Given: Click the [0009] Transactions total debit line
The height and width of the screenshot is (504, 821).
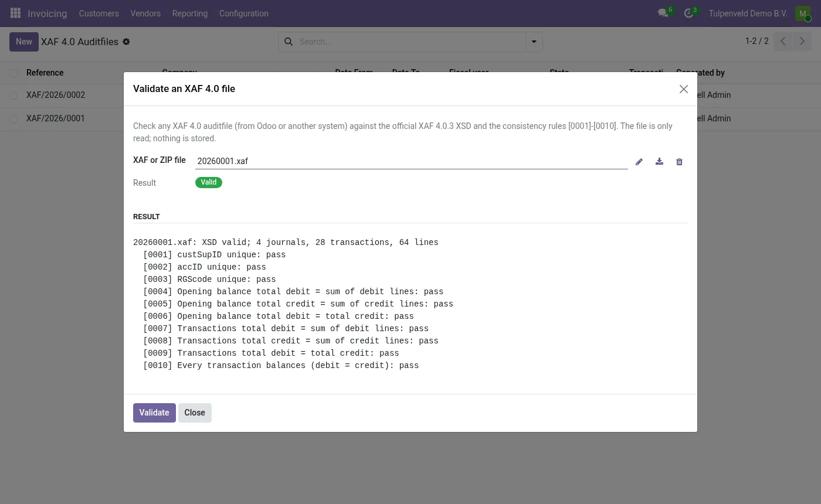Looking at the screenshot, I should pos(271,353).
